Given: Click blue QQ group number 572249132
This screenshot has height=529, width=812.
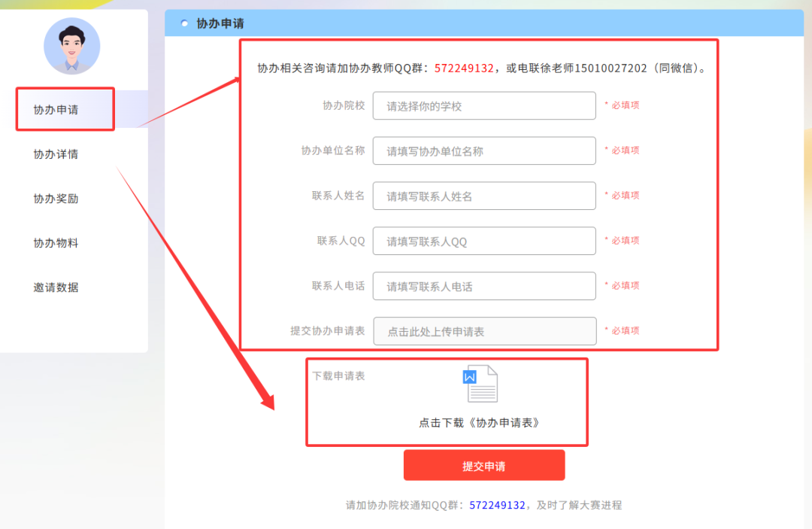Looking at the screenshot, I should click(497, 505).
